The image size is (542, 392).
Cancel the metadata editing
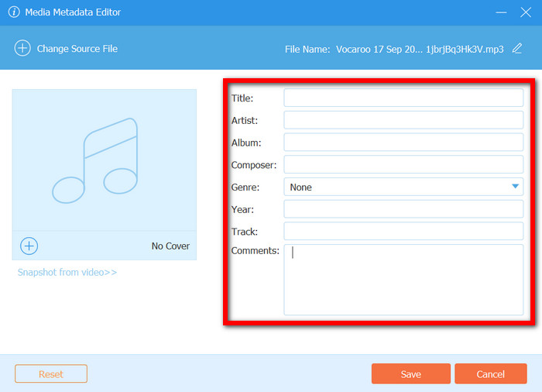point(490,373)
